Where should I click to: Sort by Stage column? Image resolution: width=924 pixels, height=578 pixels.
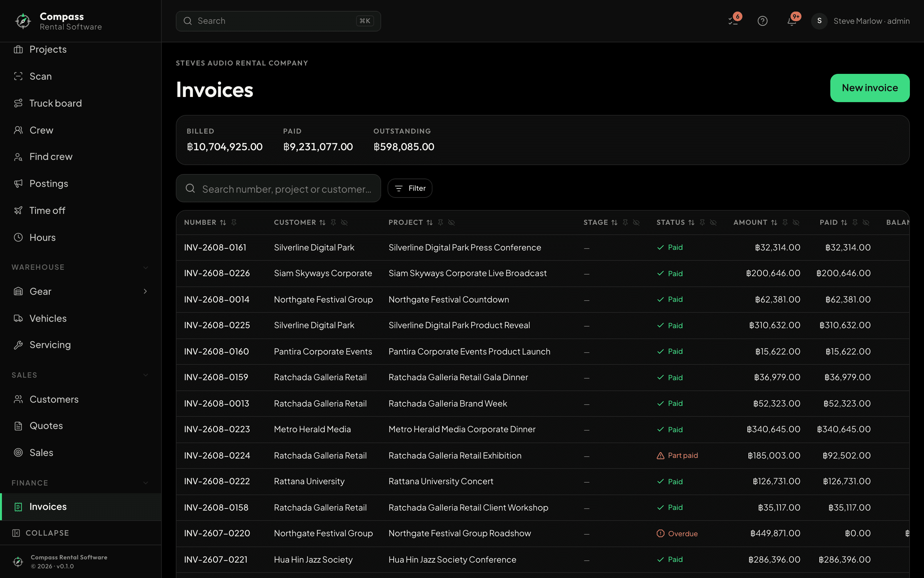point(614,223)
